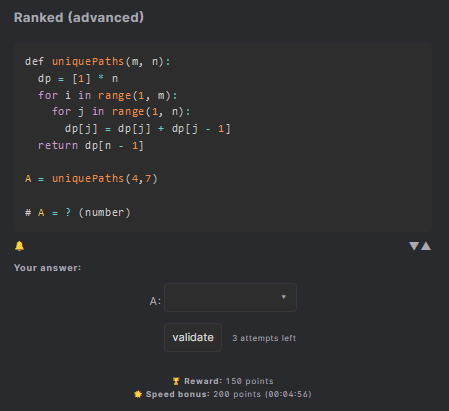Click the dropdown arrow in answer box

tap(284, 297)
